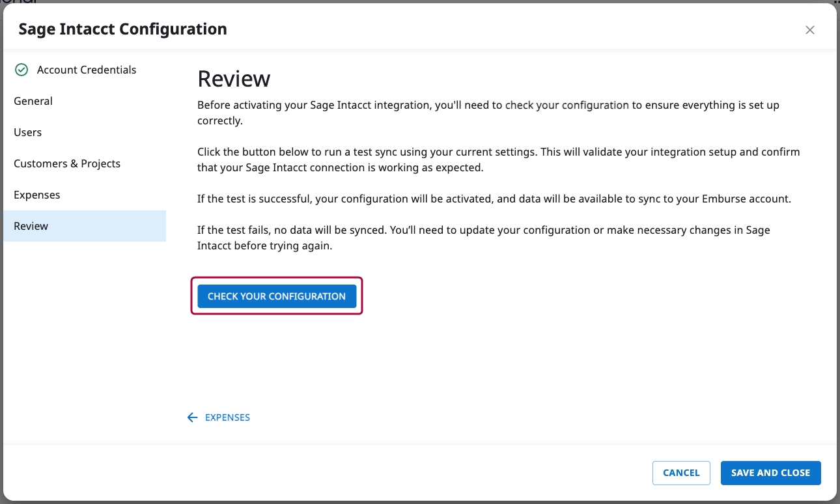
Task: Cancel the configuration dialog
Action: (681, 473)
